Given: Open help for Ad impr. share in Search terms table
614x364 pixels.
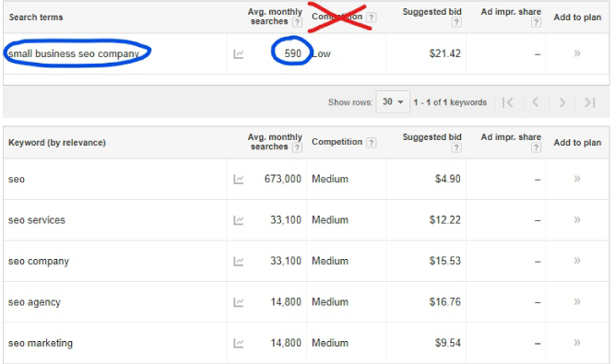Looking at the screenshot, I should (536, 22).
